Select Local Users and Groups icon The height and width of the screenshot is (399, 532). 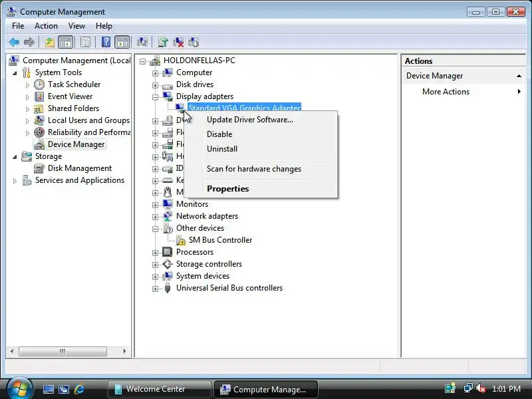click(x=39, y=120)
